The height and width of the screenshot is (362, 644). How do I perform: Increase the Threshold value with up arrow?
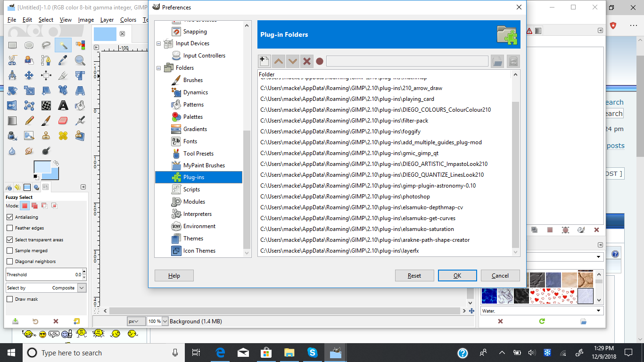click(84, 272)
